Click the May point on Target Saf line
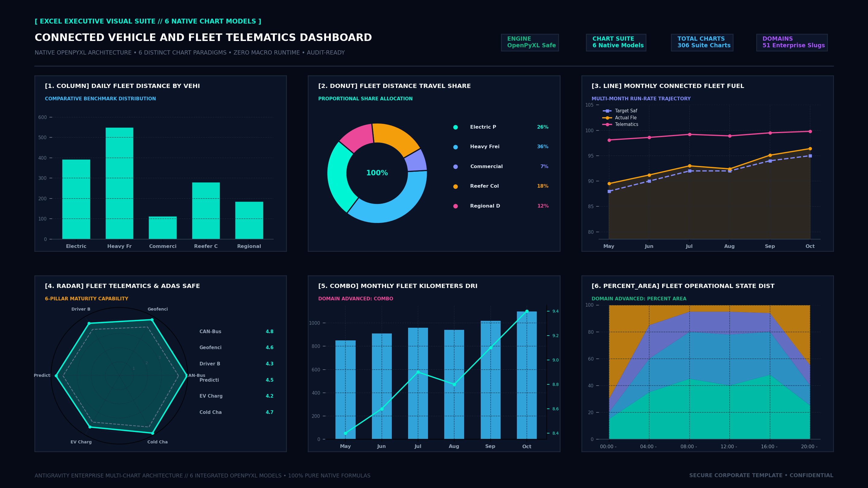This screenshot has height=488, width=868. [x=609, y=191]
